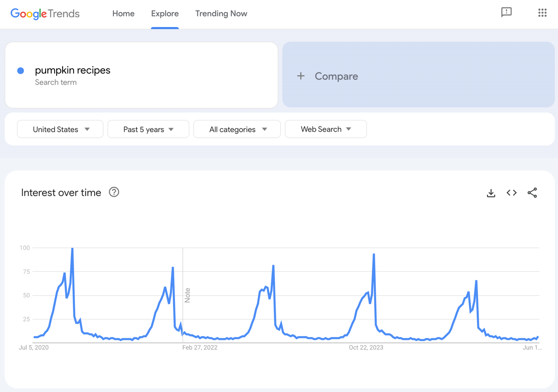Click the Google Trends logo
Screen dimensions: 558x392
(x=45, y=14)
